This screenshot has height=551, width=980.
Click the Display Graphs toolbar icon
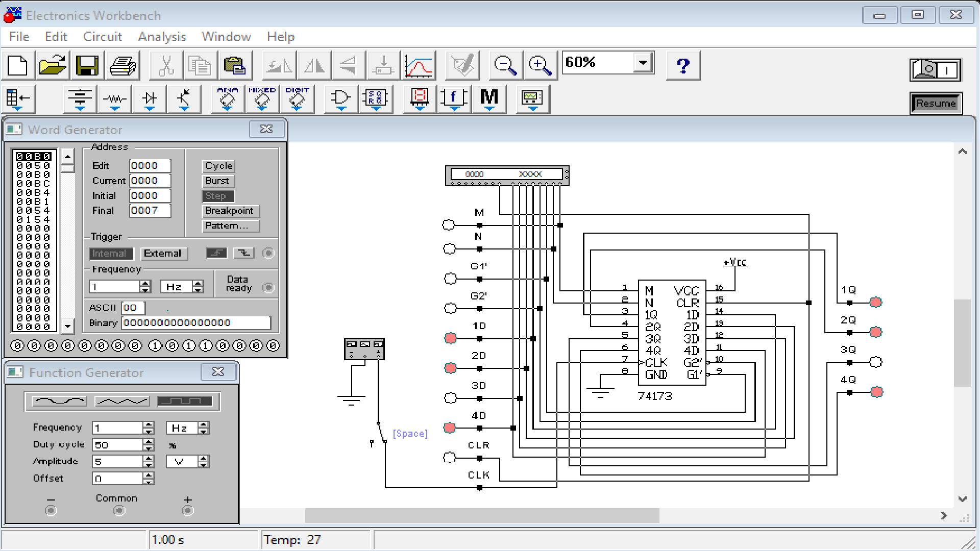pyautogui.click(x=419, y=65)
